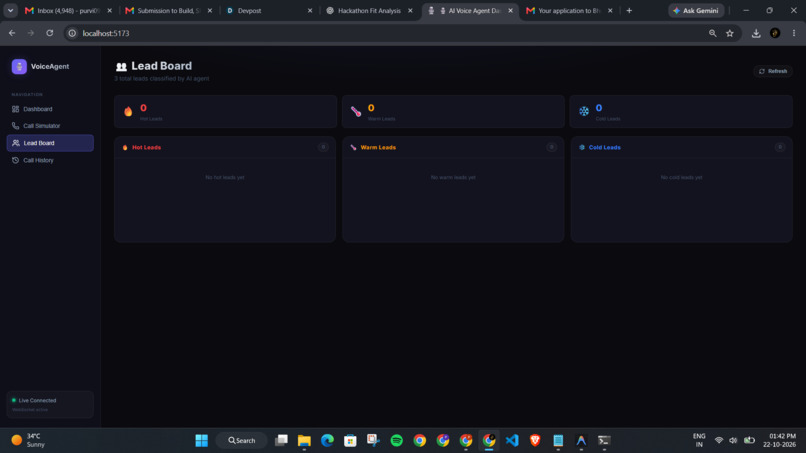This screenshot has width=806, height=453.
Task: Open Microsoft Store from taskbar
Action: click(351, 441)
